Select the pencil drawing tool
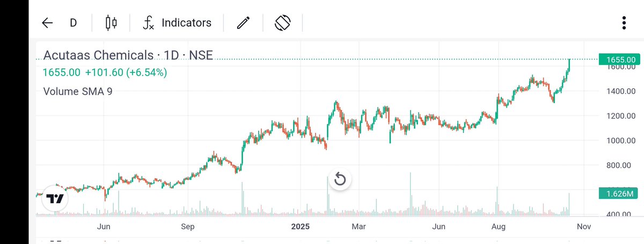644x244 pixels. pyautogui.click(x=244, y=23)
